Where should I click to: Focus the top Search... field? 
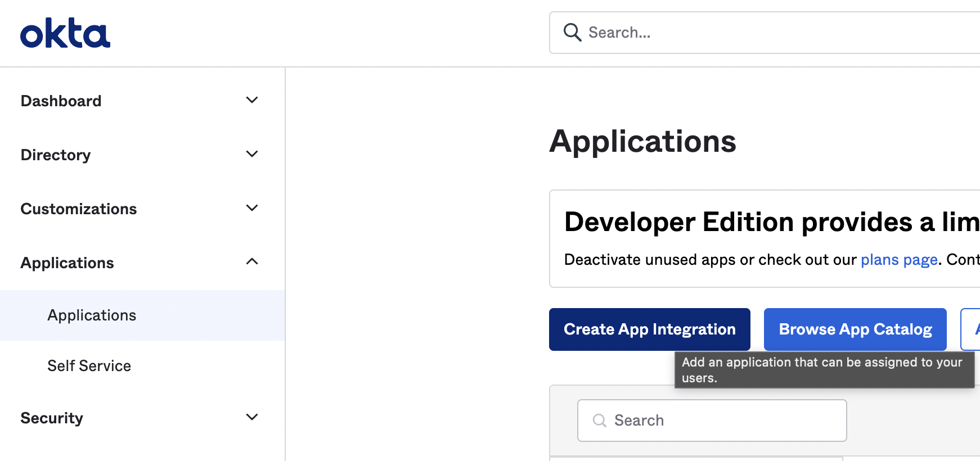(x=765, y=33)
